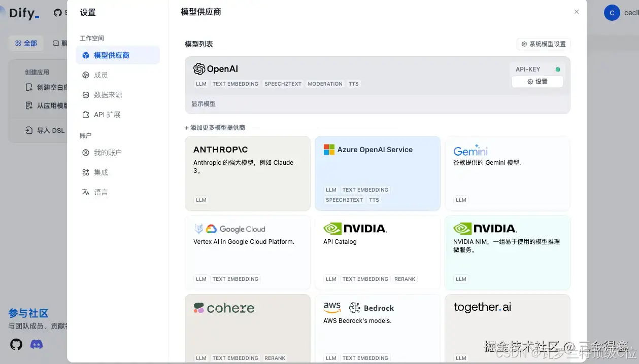Click the Vertex AI description text
The image size is (639, 364).
pos(244,242)
